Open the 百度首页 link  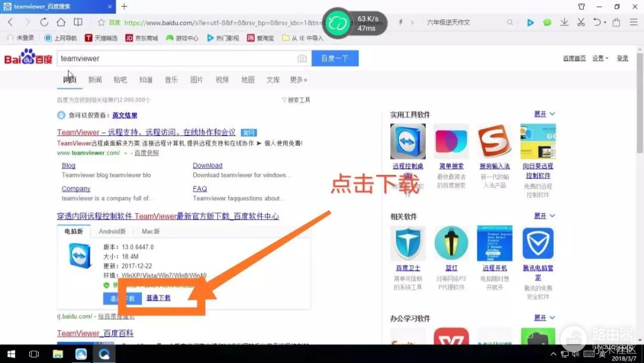coord(574,59)
